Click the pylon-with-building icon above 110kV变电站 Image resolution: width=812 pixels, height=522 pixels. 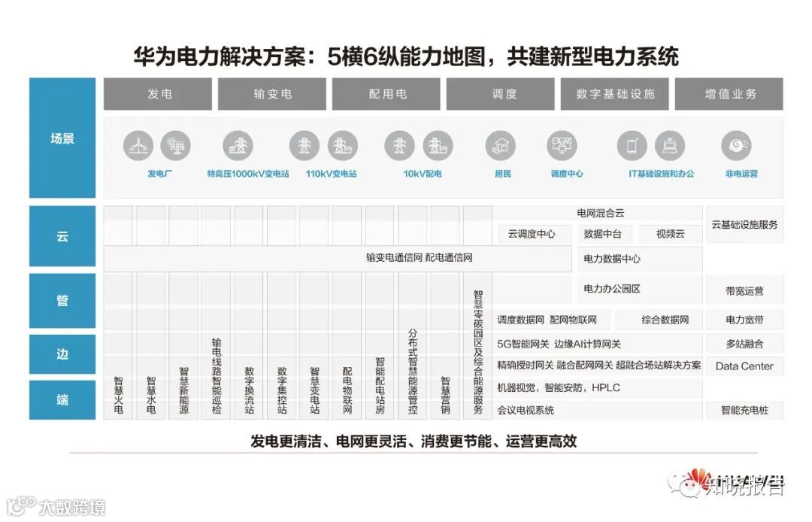pos(343,145)
